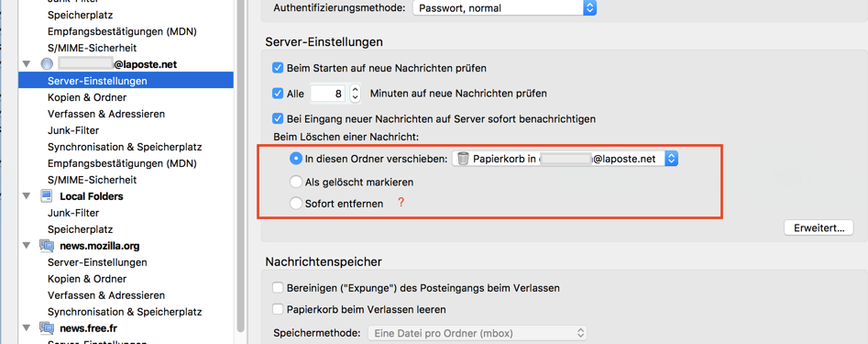Open the Authentifizierungsmethode dropdown
868x344 pixels.
coord(504,7)
